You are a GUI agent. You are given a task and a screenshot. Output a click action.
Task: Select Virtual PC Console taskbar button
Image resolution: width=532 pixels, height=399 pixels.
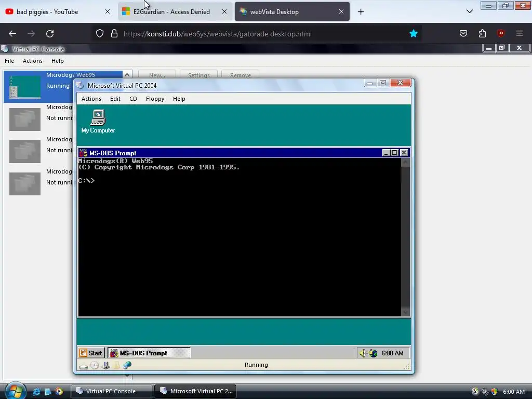point(111,391)
